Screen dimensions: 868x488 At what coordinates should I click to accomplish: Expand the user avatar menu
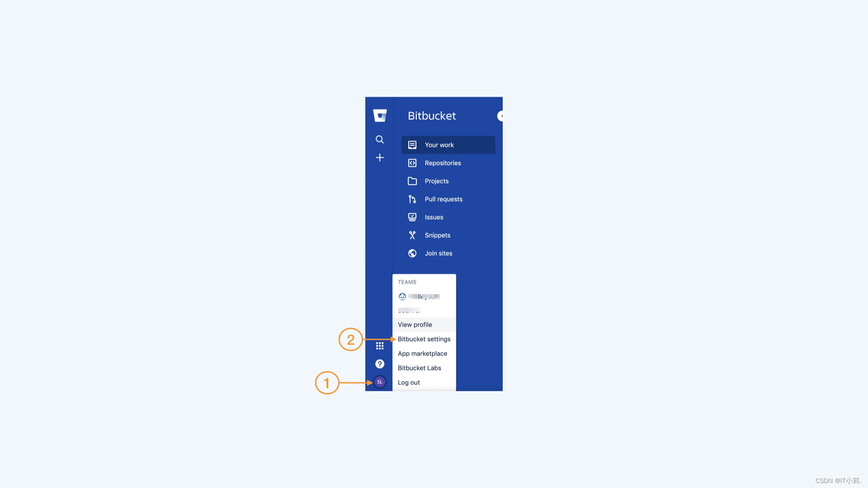click(379, 381)
